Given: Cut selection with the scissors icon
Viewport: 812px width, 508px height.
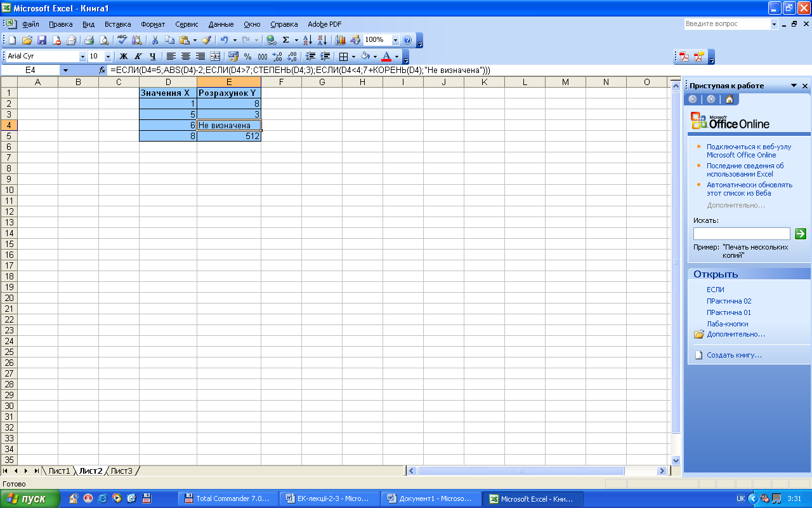Looking at the screenshot, I should click(x=155, y=40).
